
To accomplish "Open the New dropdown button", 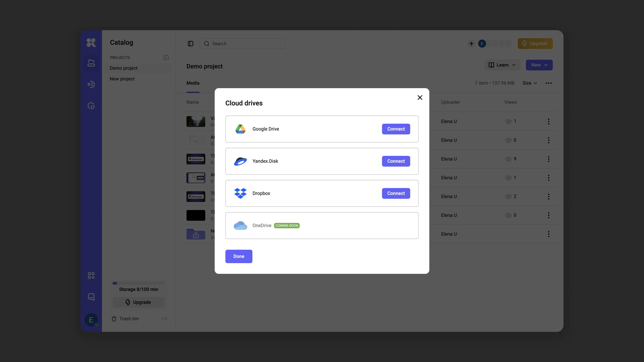I will point(539,65).
